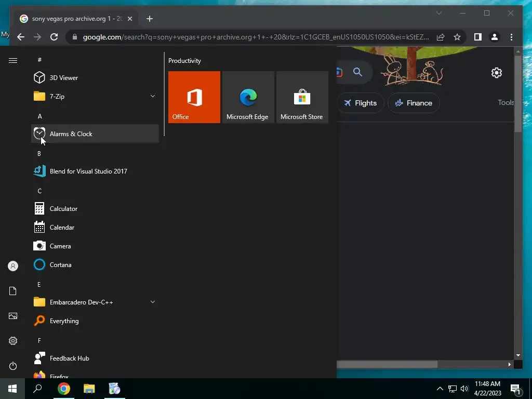Toggle Chrome side panel
532x399 pixels.
pos(478,37)
